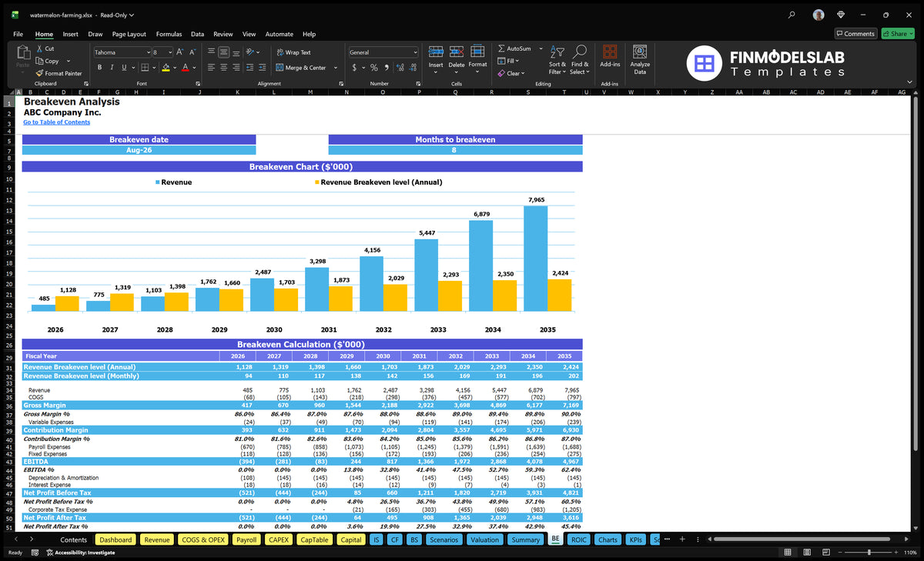This screenshot has height=561, width=924.
Task: Click the Borders grid icon
Action: (144, 68)
